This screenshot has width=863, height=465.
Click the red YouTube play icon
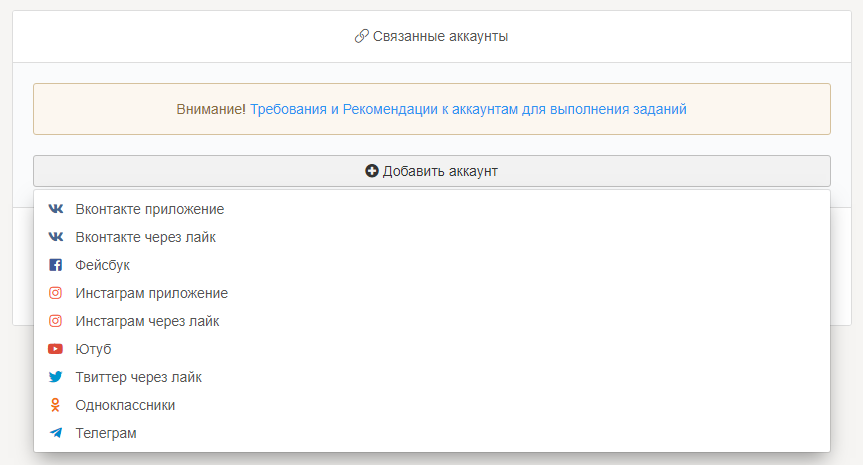click(56, 350)
